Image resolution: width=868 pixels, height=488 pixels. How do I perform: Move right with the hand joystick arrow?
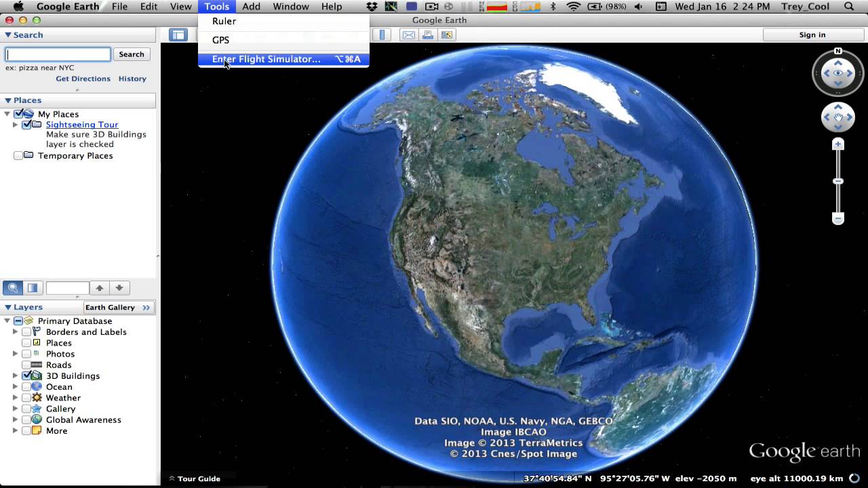click(850, 118)
